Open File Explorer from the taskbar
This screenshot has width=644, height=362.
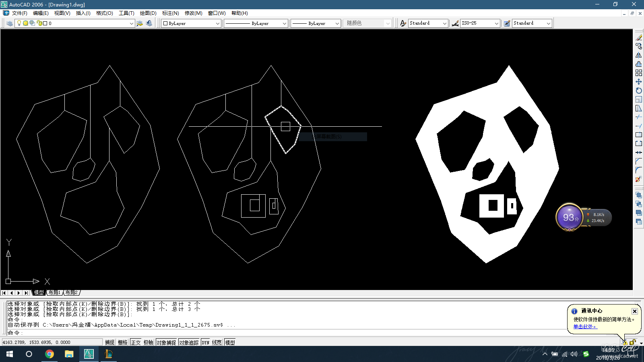(x=69, y=354)
